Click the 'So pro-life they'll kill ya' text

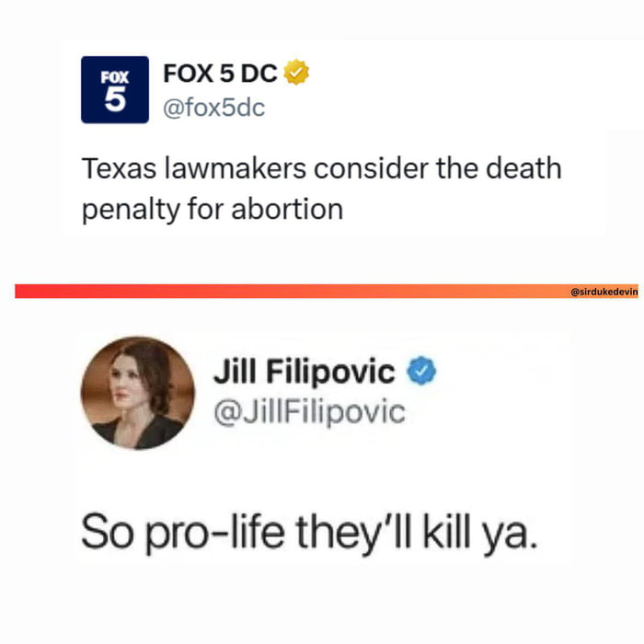[309, 533]
